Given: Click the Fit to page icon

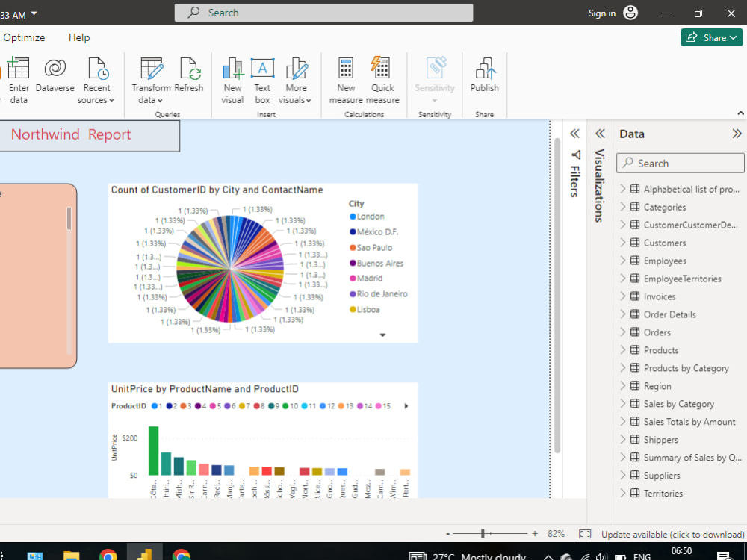Looking at the screenshot, I should 585,534.
